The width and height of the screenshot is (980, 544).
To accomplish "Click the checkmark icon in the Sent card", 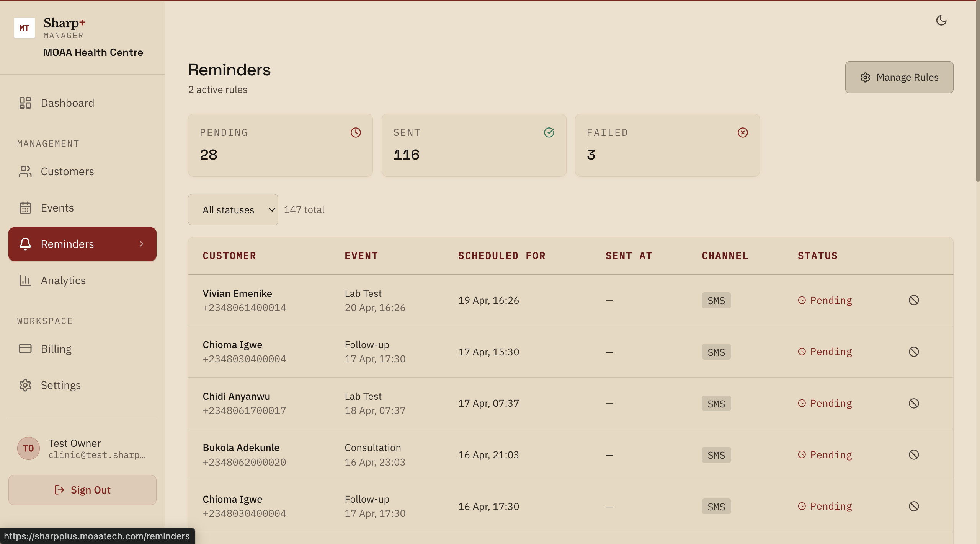I will click(549, 132).
